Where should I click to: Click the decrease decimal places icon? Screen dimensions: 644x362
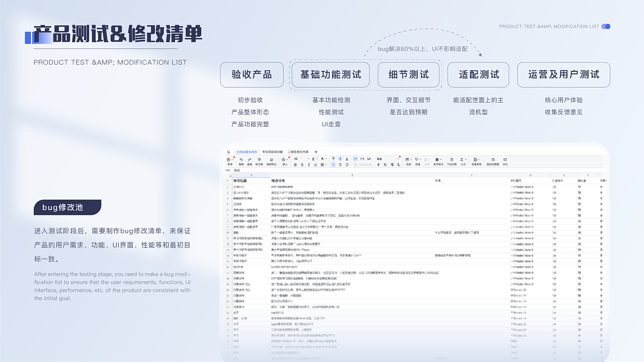point(399,165)
